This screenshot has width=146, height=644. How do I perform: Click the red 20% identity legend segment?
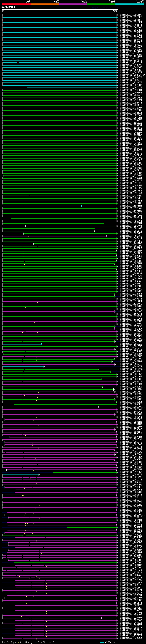(16, 4)
